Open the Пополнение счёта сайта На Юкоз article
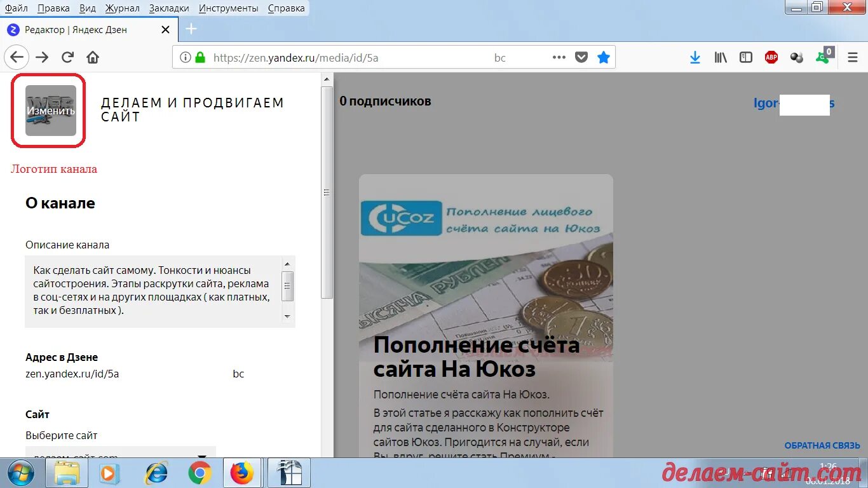 click(x=477, y=357)
